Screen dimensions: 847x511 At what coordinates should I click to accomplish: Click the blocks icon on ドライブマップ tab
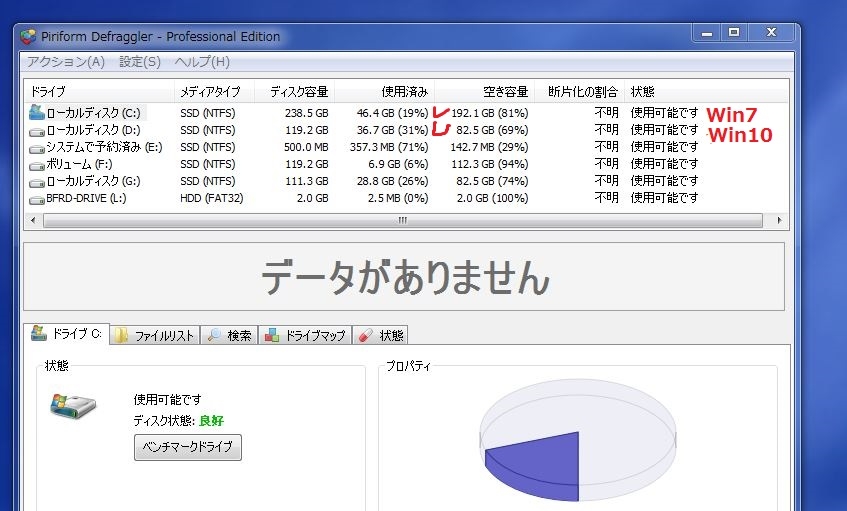click(x=272, y=335)
